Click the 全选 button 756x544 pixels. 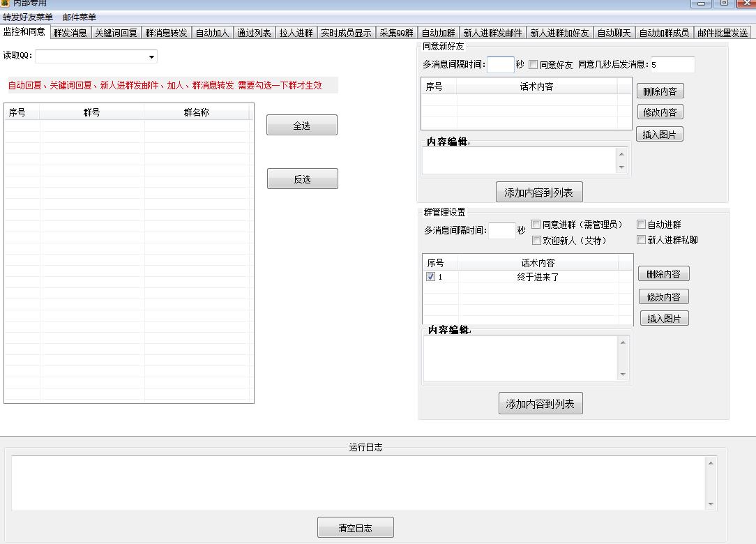(301, 124)
